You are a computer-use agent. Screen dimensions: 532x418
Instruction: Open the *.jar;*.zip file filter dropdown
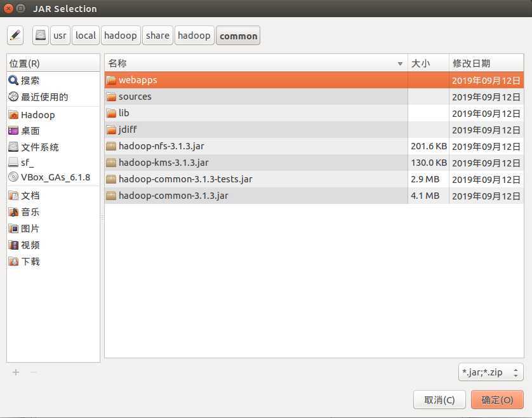(x=491, y=372)
